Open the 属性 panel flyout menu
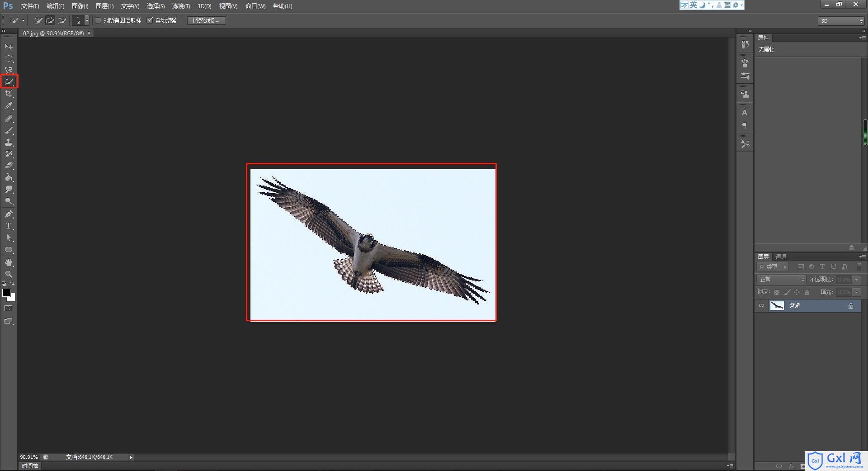 862,38
